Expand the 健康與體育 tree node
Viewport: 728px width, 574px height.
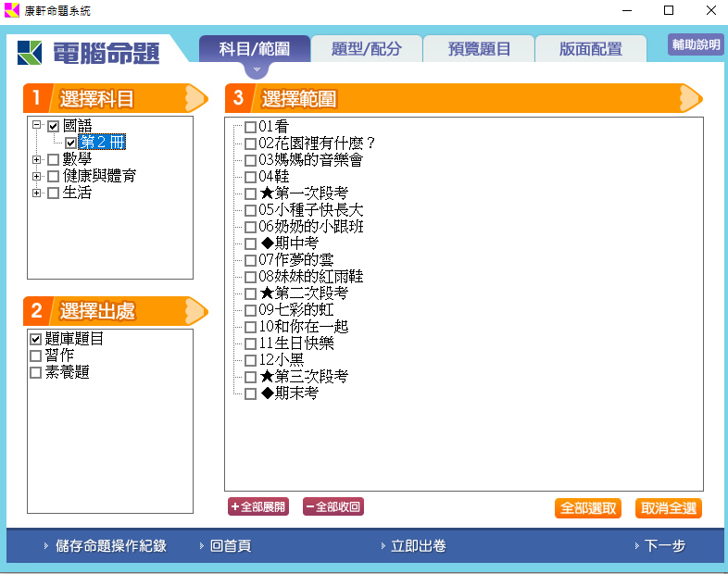click(x=36, y=176)
